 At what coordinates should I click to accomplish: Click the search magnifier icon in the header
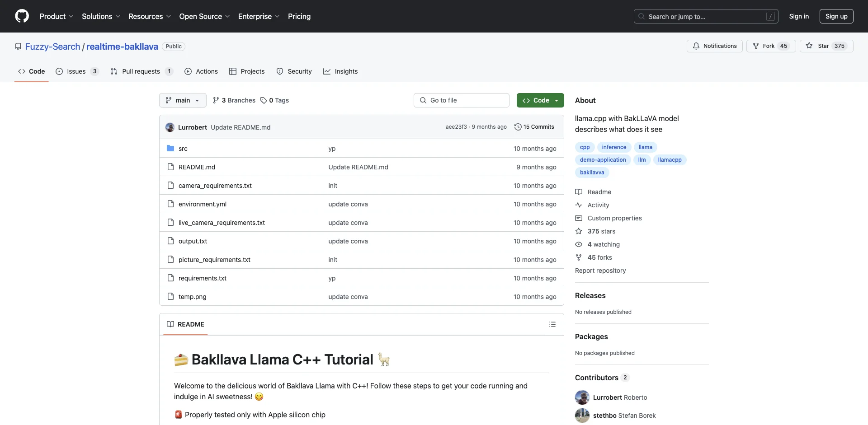tap(642, 16)
